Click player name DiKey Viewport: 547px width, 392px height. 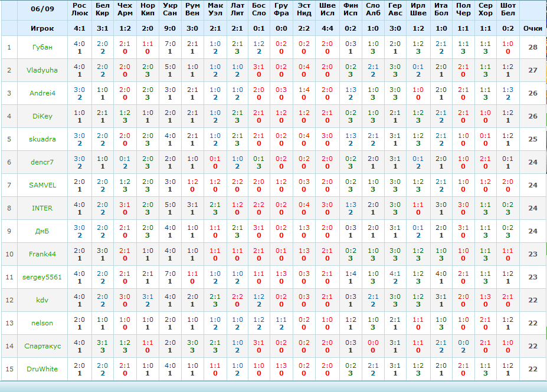pos(42,116)
